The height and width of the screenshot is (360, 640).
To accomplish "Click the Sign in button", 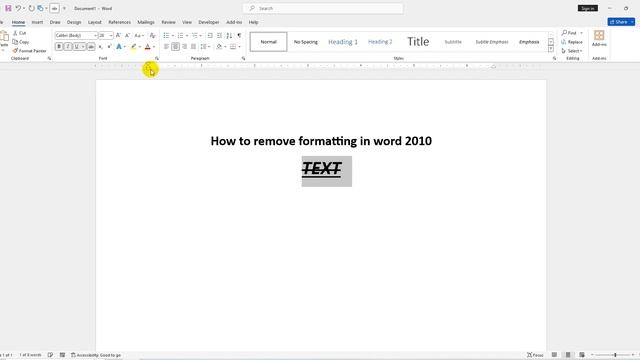I will coord(588,8).
